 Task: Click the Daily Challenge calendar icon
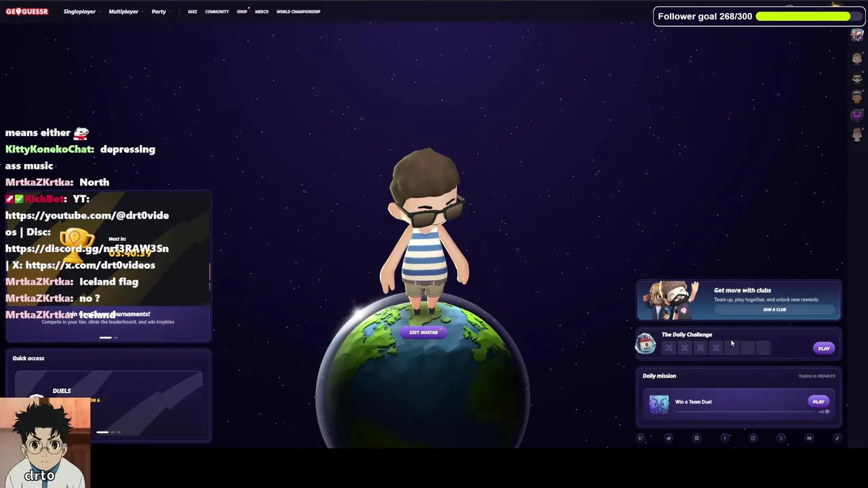[646, 345]
